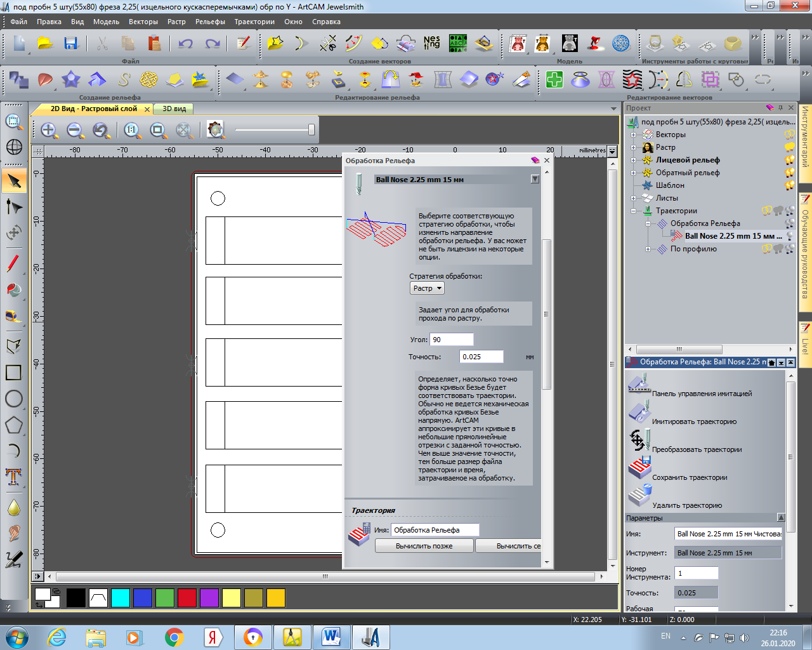Expand the По профилю tree node

click(x=648, y=249)
